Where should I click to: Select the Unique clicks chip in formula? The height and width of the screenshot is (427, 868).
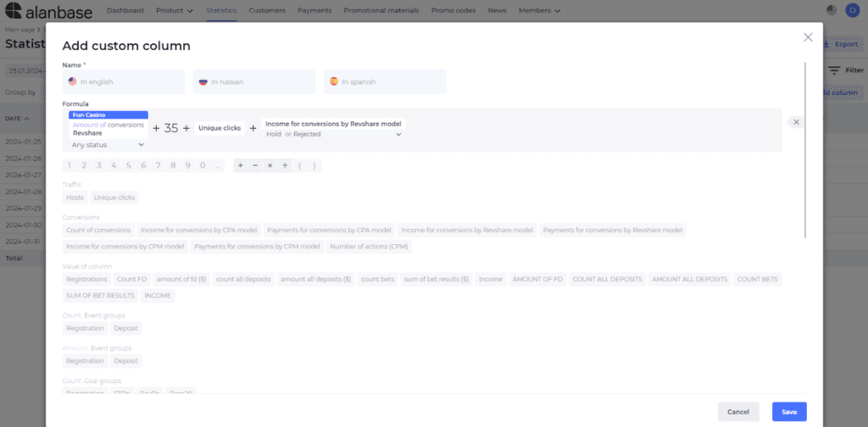[x=220, y=128]
